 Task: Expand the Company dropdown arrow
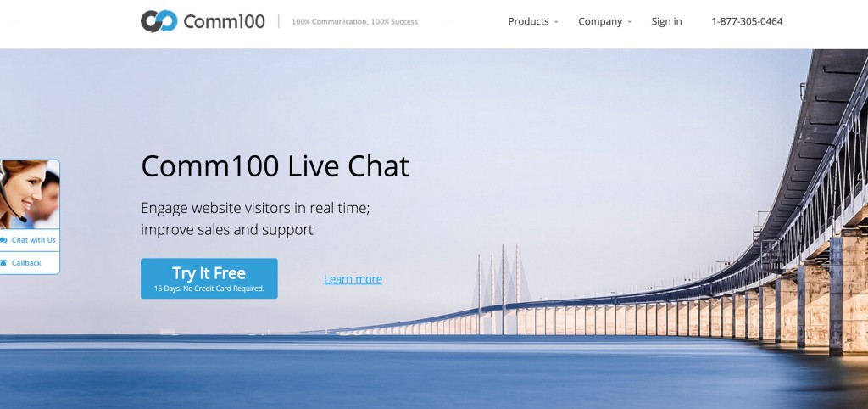630,22
